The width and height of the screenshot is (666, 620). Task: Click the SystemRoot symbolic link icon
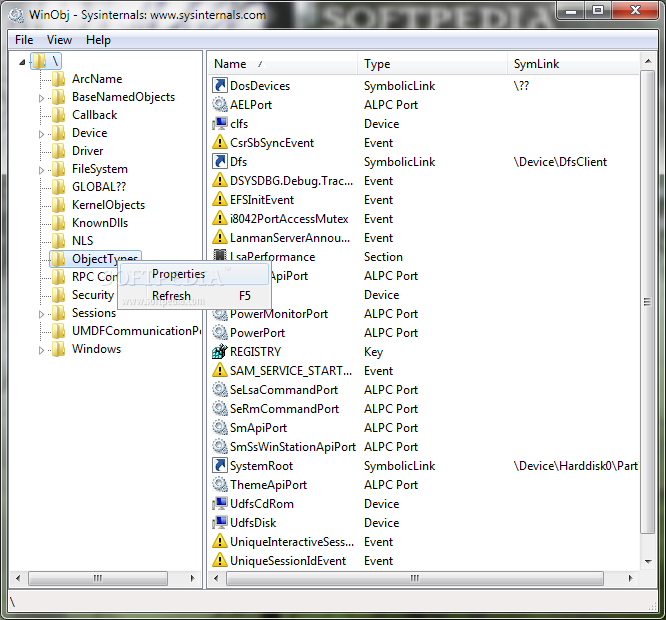(220, 465)
